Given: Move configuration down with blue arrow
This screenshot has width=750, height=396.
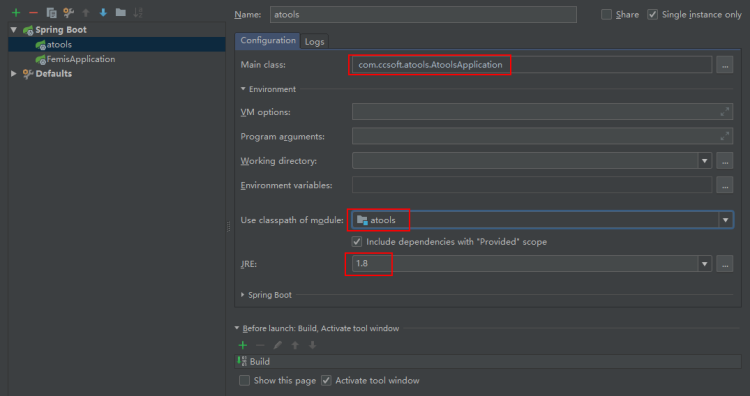Looking at the screenshot, I should click(x=103, y=13).
